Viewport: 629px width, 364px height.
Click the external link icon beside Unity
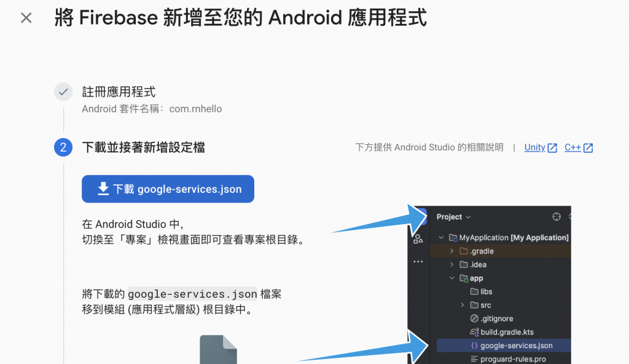point(552,148)
